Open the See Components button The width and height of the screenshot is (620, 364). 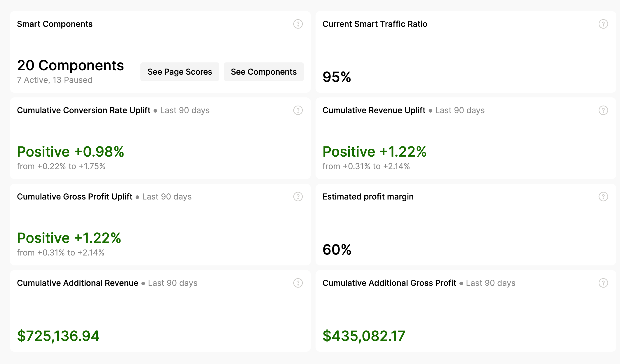pyautogui.click(x=264, y=72)
